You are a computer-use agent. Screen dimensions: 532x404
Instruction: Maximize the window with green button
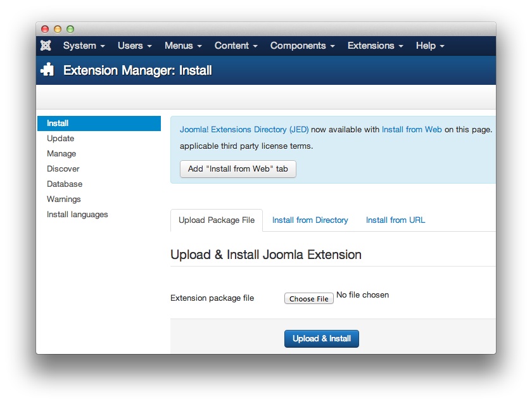(x=70, y=29)
